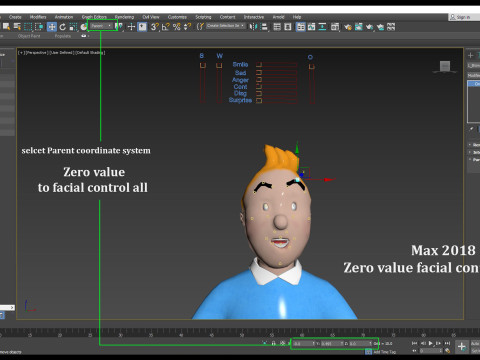Open the Civil View menu

(x=151, y=17)
